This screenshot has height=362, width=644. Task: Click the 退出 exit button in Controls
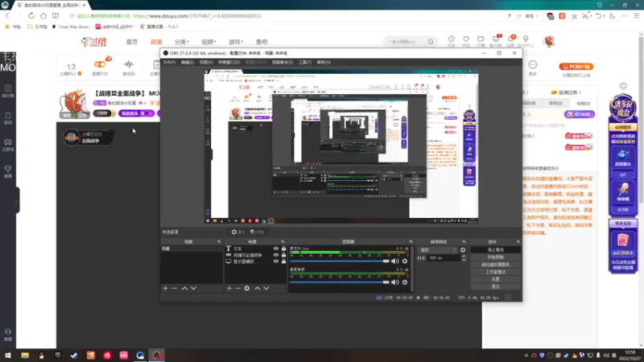[495, 286]
